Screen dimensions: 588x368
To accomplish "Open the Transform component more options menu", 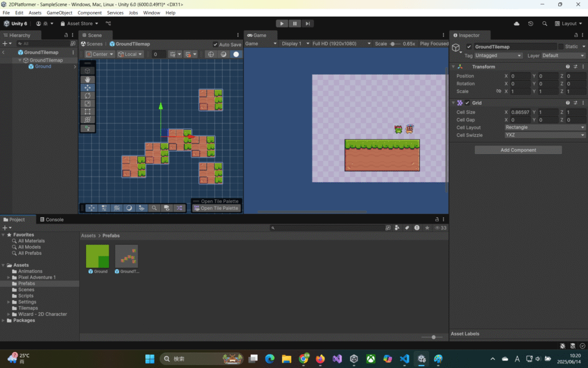I will click(583, 67).
